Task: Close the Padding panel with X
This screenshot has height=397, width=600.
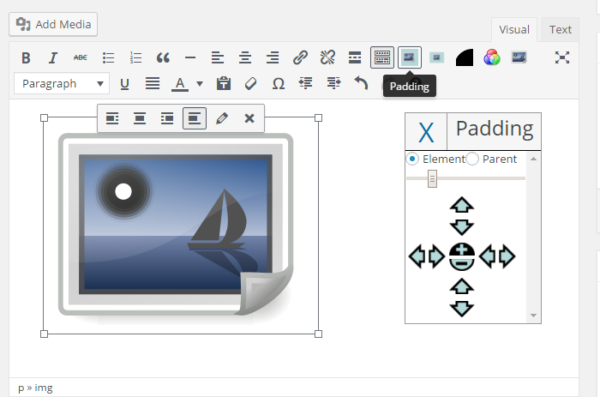Action: pyautogui.click(x=426, y=132)
